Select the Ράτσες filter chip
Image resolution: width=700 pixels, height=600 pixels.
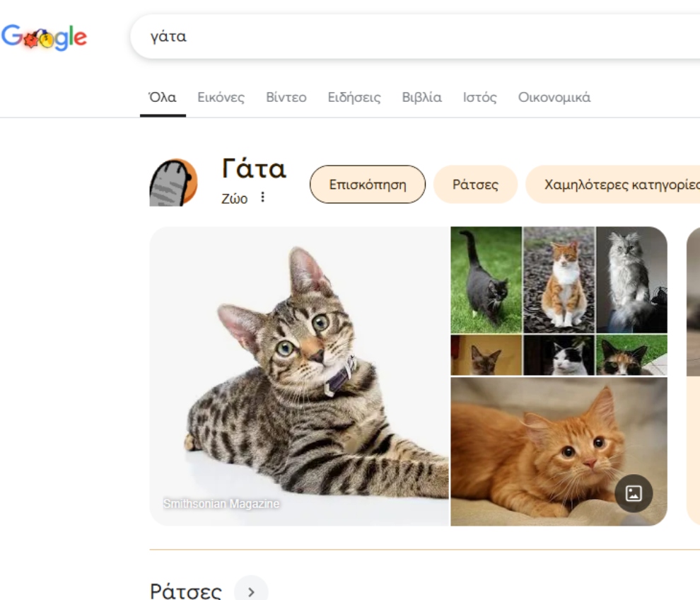475,185
